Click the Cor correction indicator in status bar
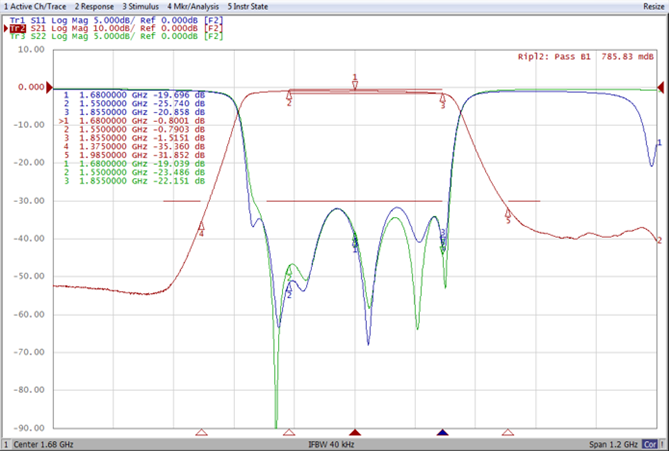The image size is (669, 451). point(649,445)
